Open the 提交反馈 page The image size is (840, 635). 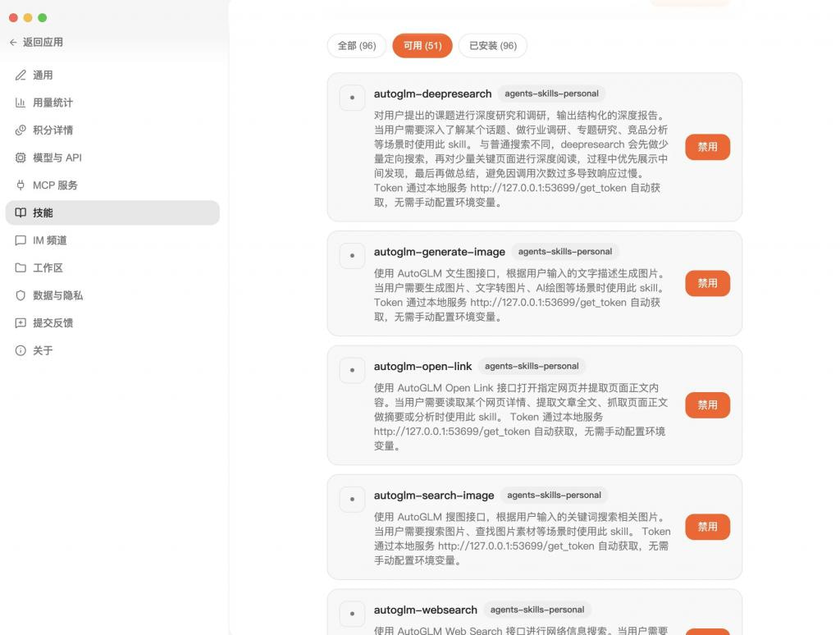(112, 323)
